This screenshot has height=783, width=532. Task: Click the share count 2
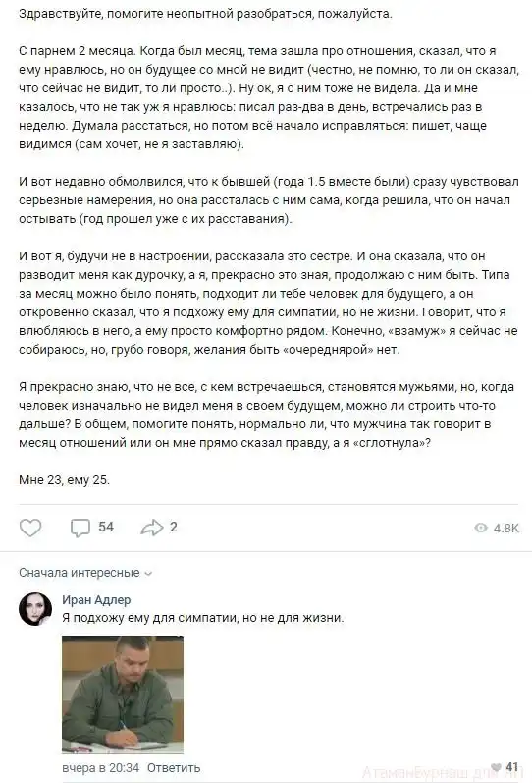174,527
